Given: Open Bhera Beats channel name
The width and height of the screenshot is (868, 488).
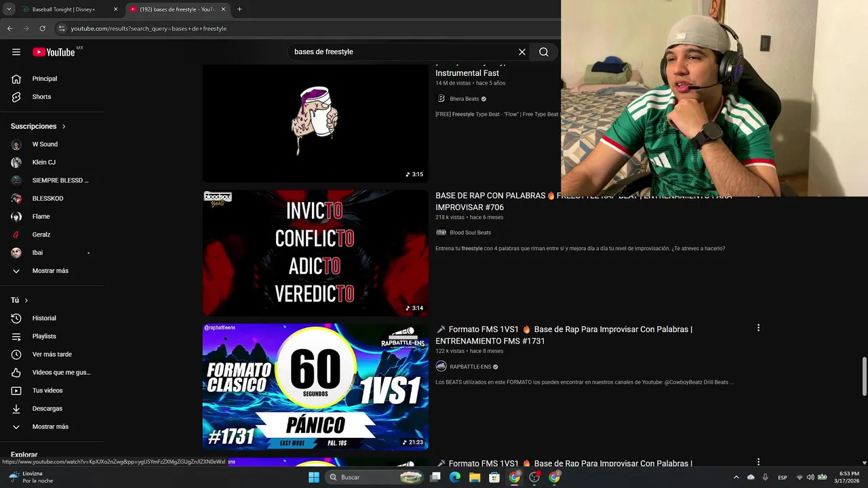Looking at the screenshot, I should [465, 99].
